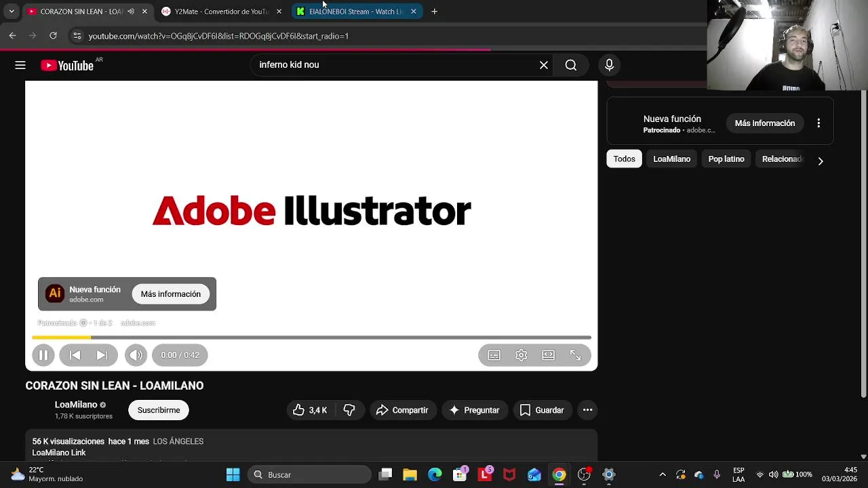The image size is (868, 488).
Task: Like the video showing 3,4 K
Action: [310, 410]
